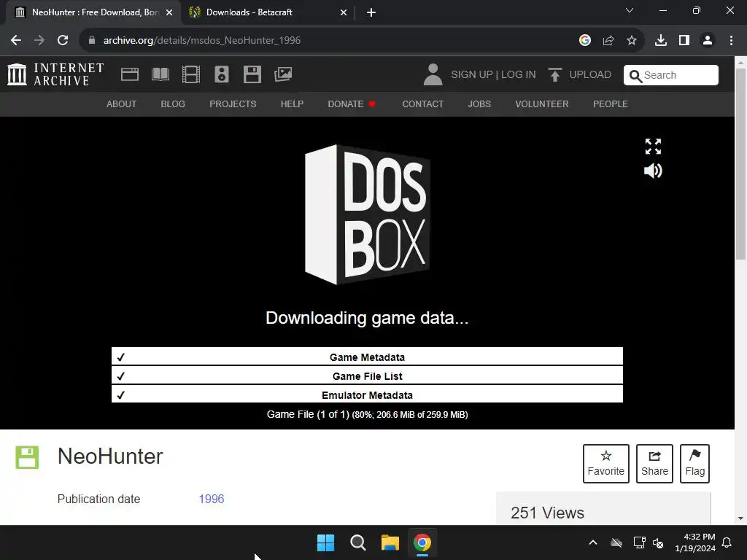Open Chrome three-dot menu
The width and height of the screenshot is (747, 560).
coord(731,41)
